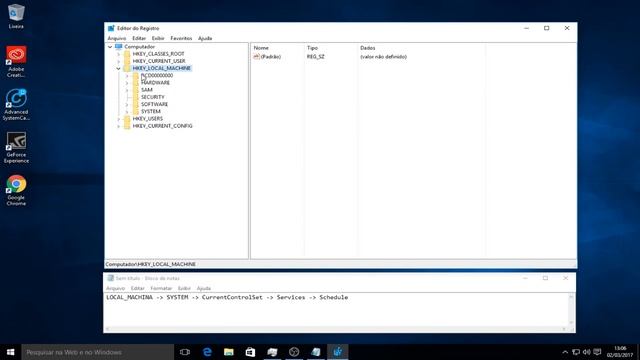This screenshot has width=640, height=360.
Task: Click the Notepad title bar icon
Action: pos(110,278)
